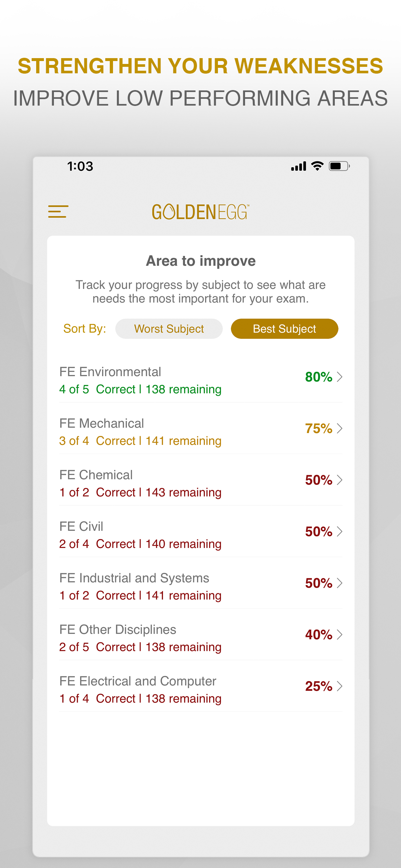This screenshot has width=401, height=868.
Task: Tap the cellular signal bars icon
Action: tap(299, 166)
